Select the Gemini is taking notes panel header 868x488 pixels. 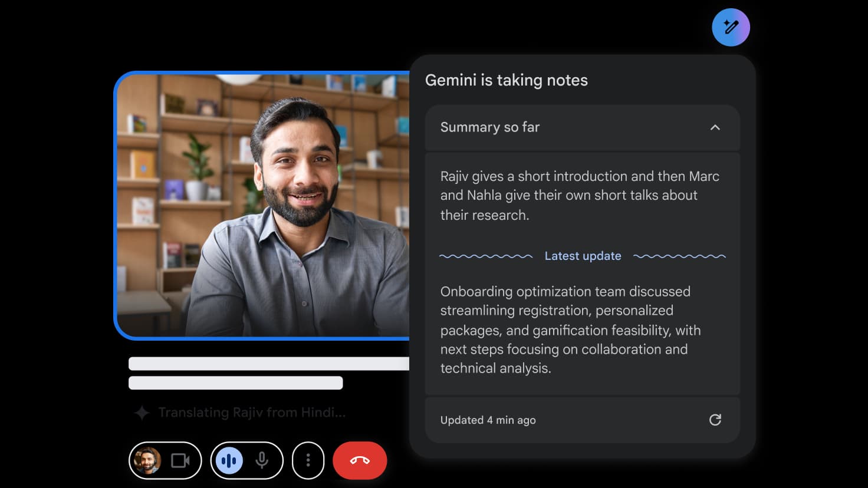[x=506, y=80]
